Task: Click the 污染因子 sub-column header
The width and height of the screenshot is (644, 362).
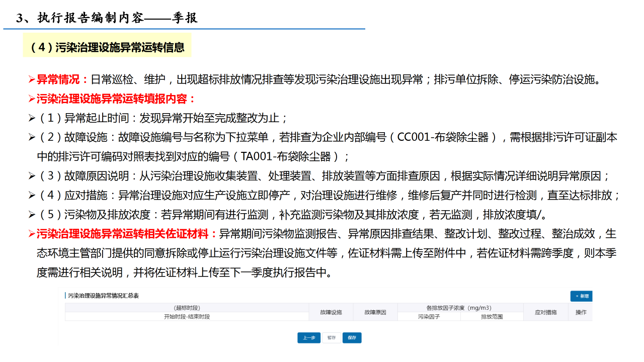Action: coord(429,317)
